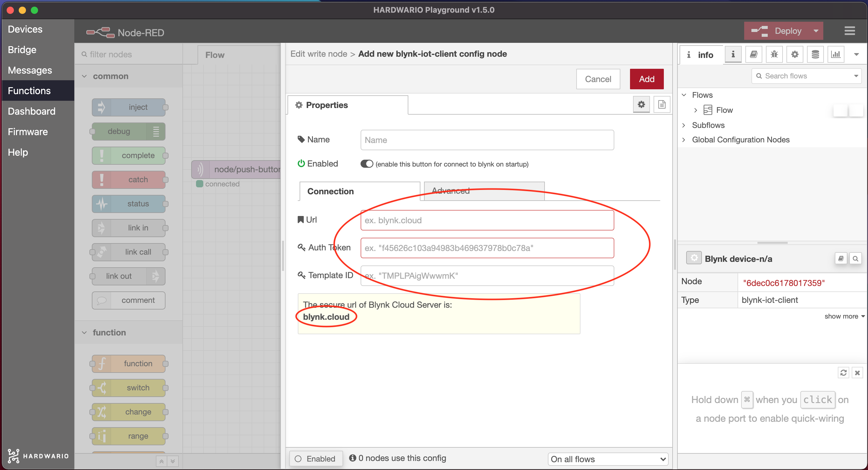Open the help book icon in sidebar
The height and width of the screenshot is (470, 868).
(754, 55)
